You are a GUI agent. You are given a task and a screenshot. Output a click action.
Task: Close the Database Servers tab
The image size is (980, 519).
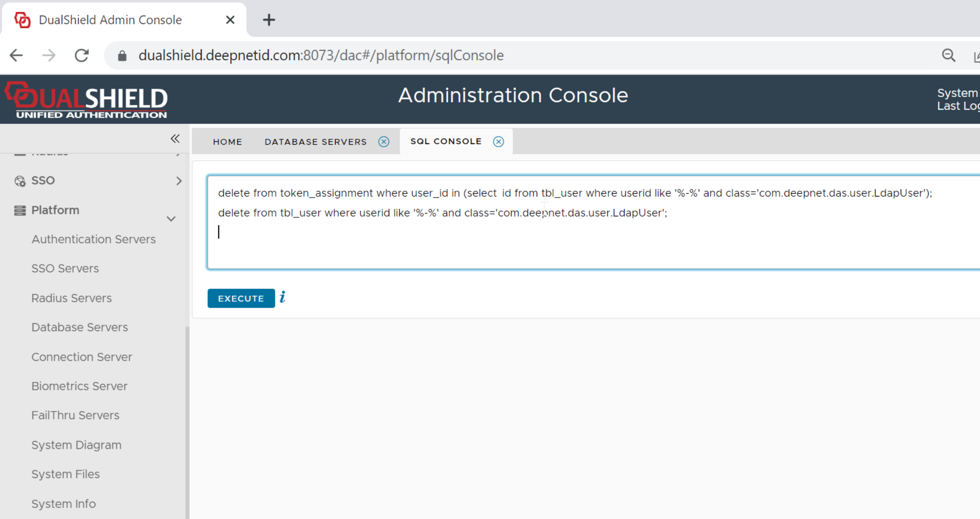tap(384, 142)
